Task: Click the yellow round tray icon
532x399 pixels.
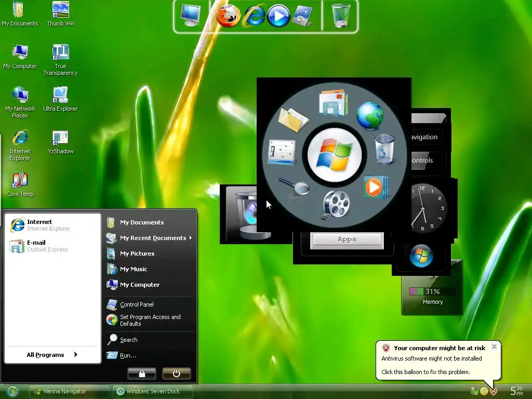Action: click(x=484, y=392)
